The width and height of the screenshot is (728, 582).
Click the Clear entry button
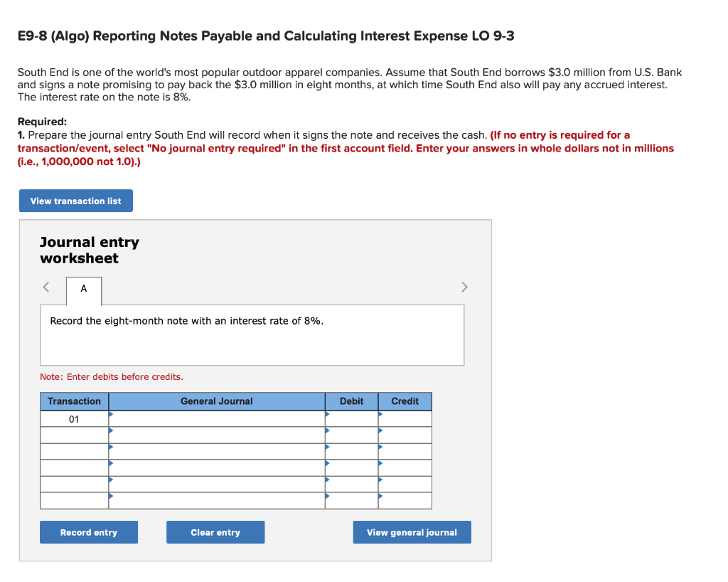(x=215, y=531)
